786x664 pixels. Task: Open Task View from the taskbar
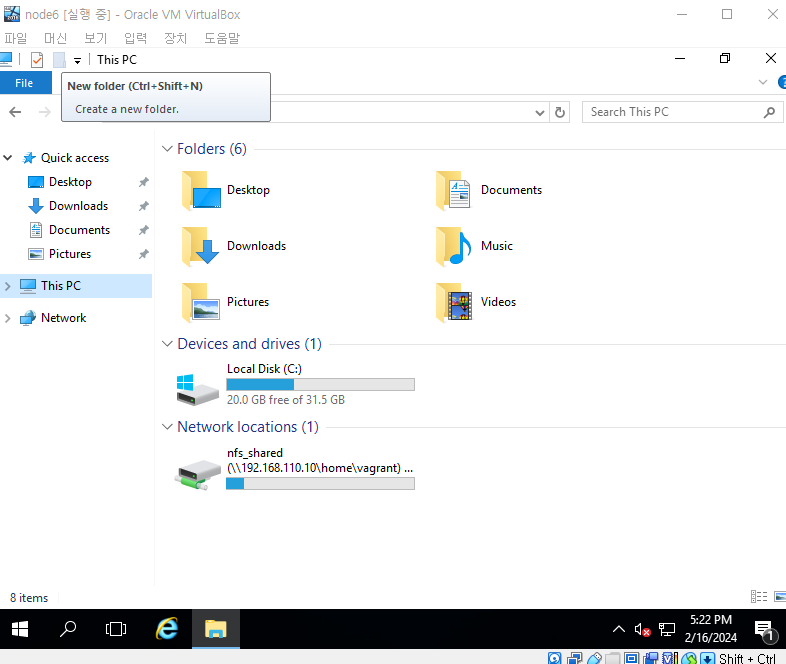pos(116,629)
